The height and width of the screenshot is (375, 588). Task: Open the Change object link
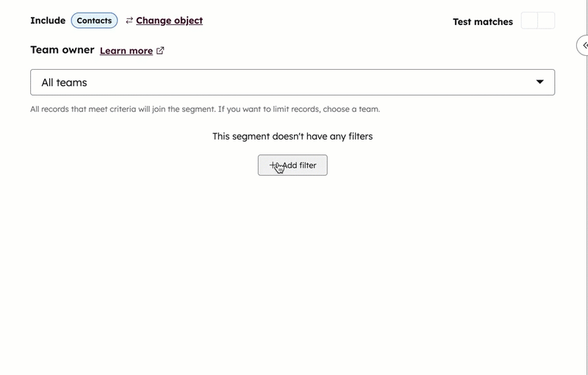pos(169,21)
